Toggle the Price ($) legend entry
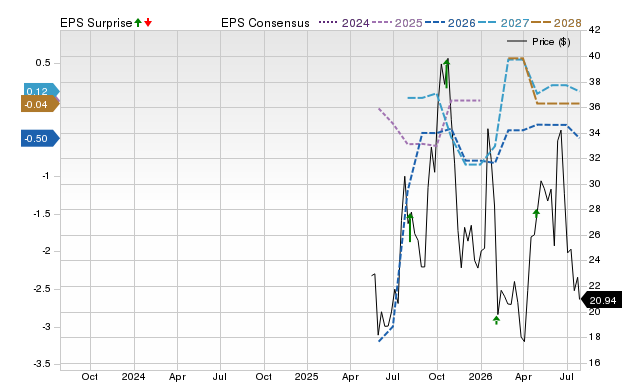 [539, 42]
